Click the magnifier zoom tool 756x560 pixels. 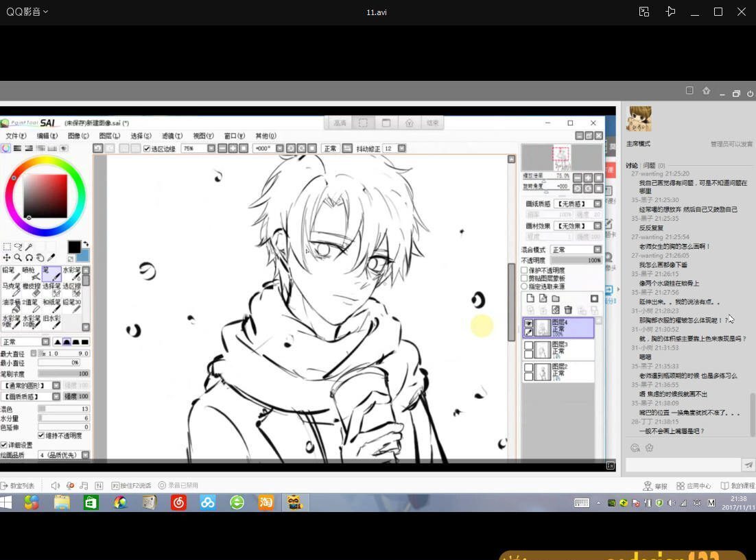[18, 258]
